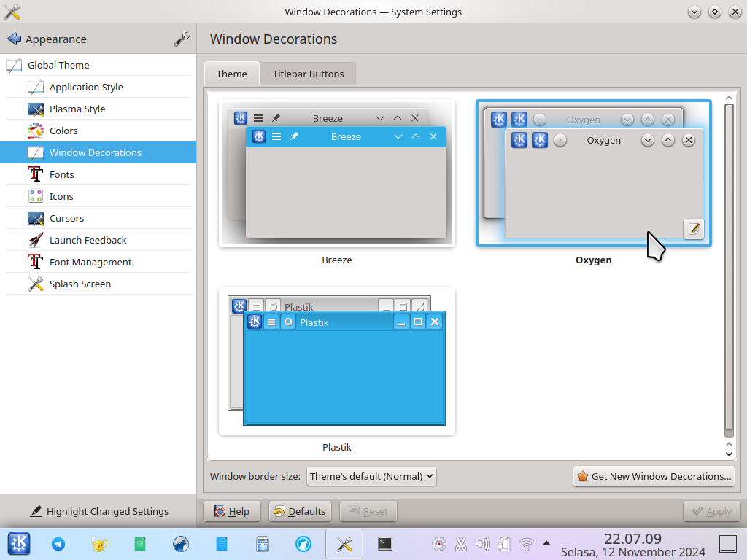Select Window Decorations sidebar entry
This screenshot has width=747, height=560.
tap(98, 153)
